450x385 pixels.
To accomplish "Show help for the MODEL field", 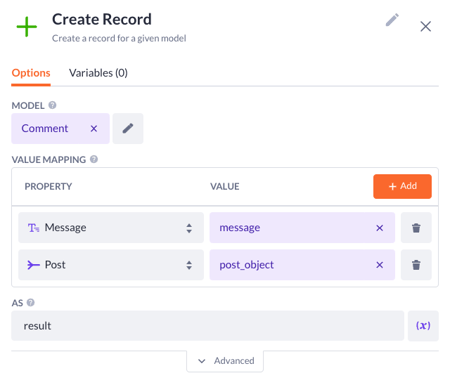I will [52, 105].
